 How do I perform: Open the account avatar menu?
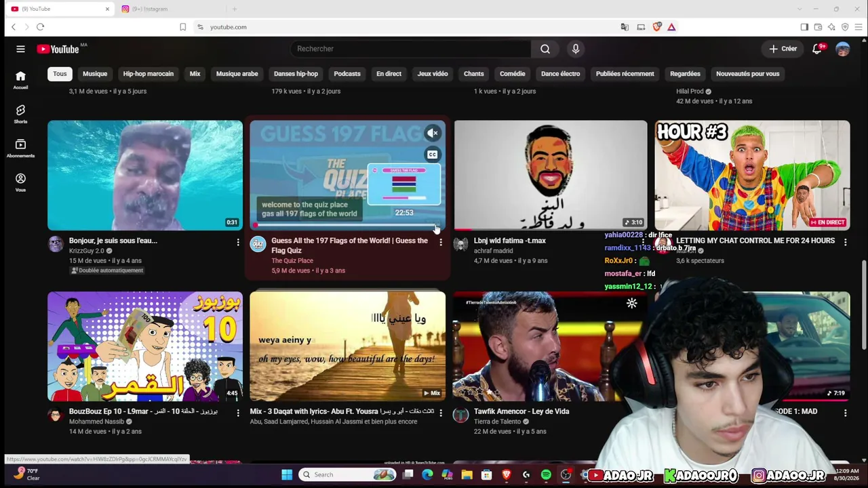coord(843,49)
